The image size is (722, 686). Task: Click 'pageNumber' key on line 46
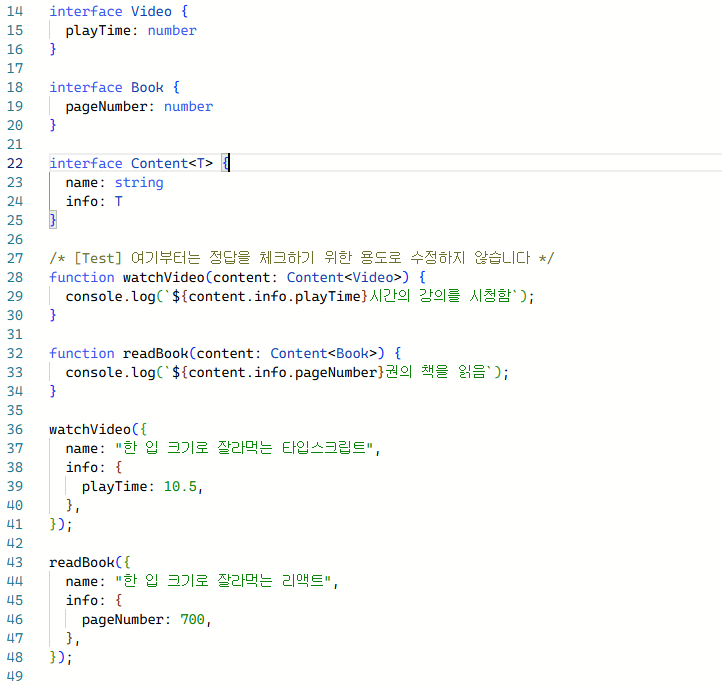[122, 619]
